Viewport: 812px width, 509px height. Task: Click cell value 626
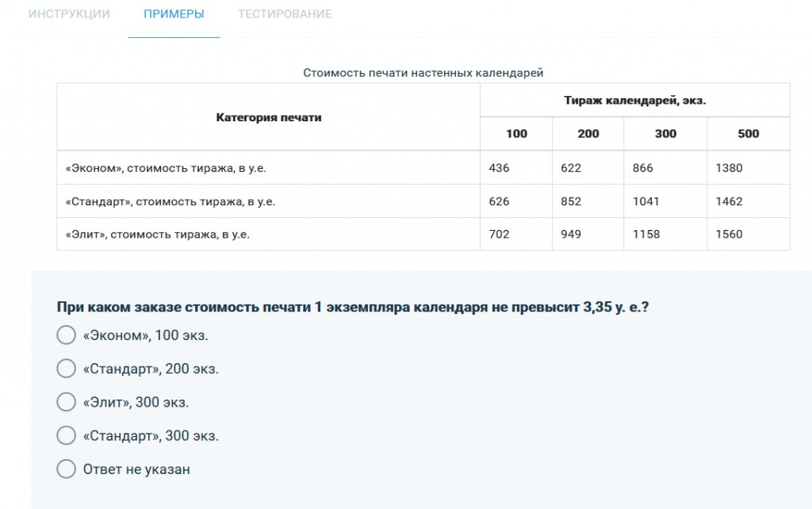[500, 201]
